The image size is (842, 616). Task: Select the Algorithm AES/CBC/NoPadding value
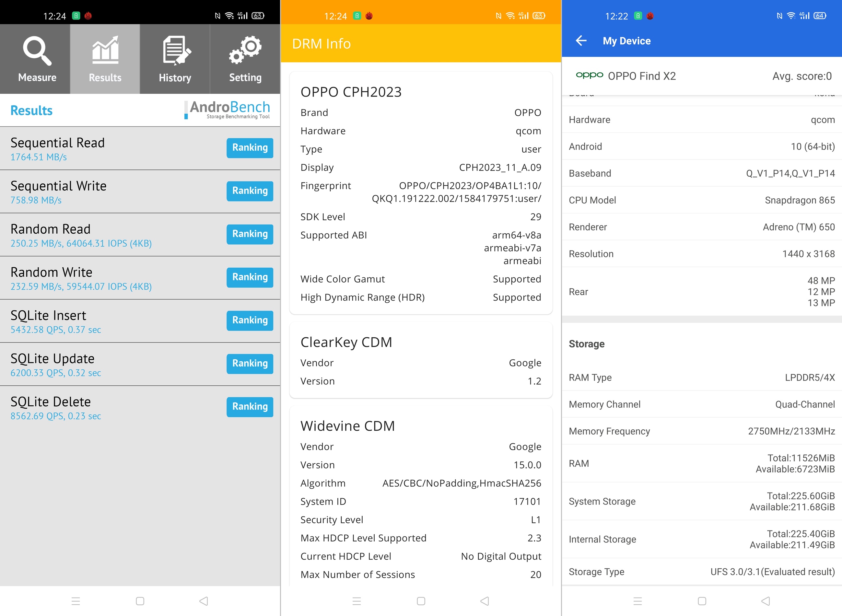pyautogui.click(x=462, y=483)
